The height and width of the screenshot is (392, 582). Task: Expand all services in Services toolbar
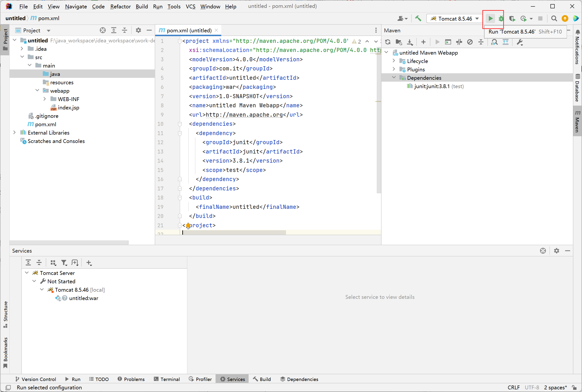coord(28,262)
